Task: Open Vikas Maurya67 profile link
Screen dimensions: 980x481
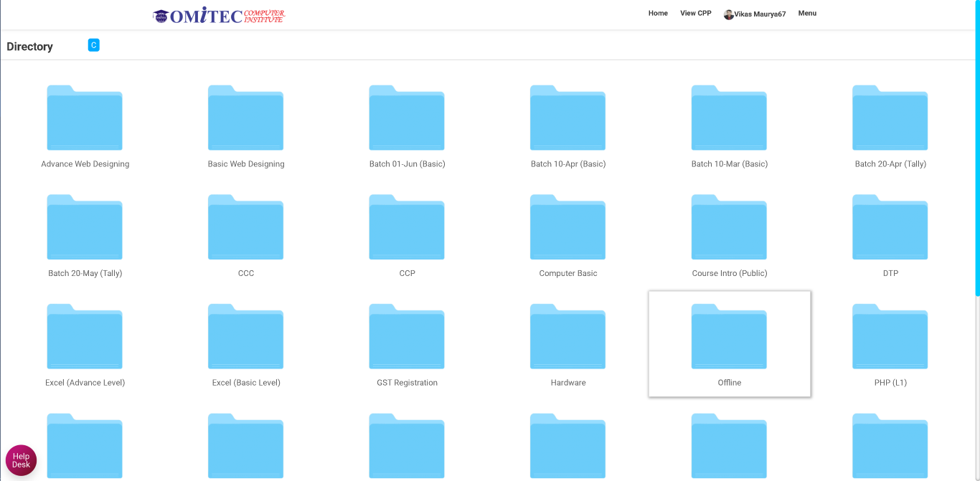Action: [755, 14]
